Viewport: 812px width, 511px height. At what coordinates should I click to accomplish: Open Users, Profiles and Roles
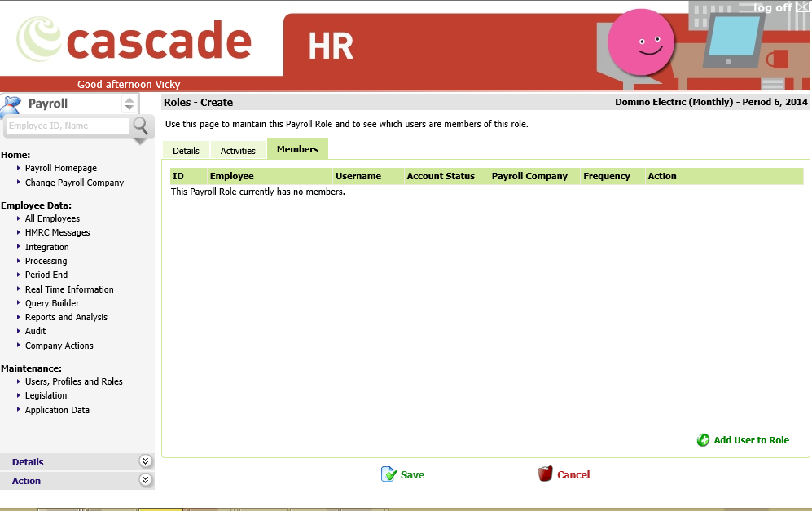pyautogui.click(x=74, y=381)
